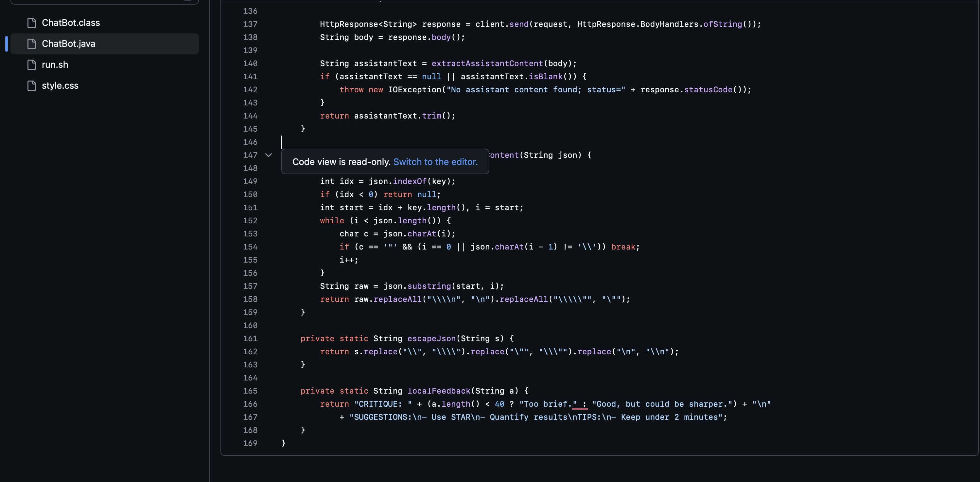The width and height of the screenshot is (980, 482).
Task: Click line number 152 in gutter
Action: tap(250, 221)
